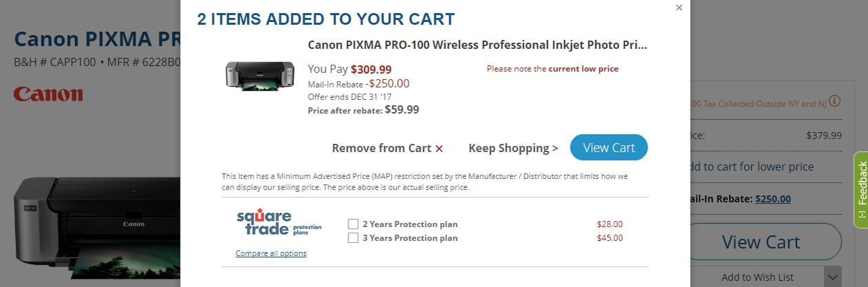868x287 pixels.
Task: Enable the 2 Years Protection plan checkbox
Action: [353, 224]
